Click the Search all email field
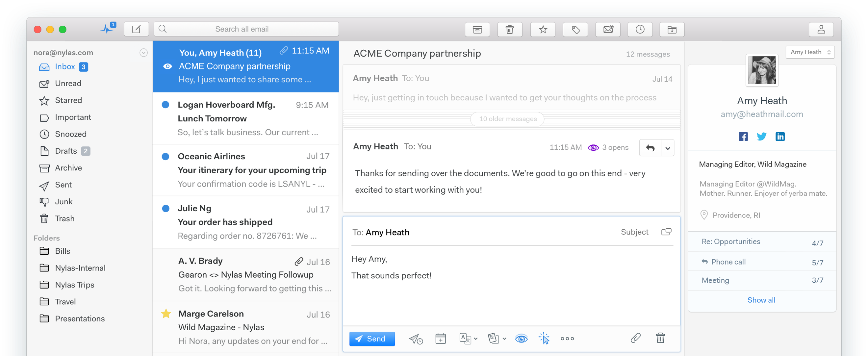 (x=246, y=29)
